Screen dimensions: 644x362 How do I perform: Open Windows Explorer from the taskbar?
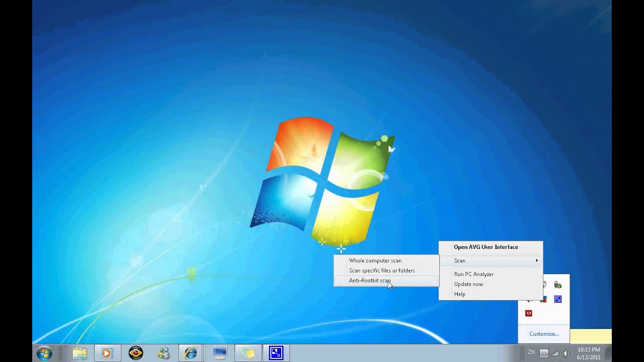click(79, 353)
